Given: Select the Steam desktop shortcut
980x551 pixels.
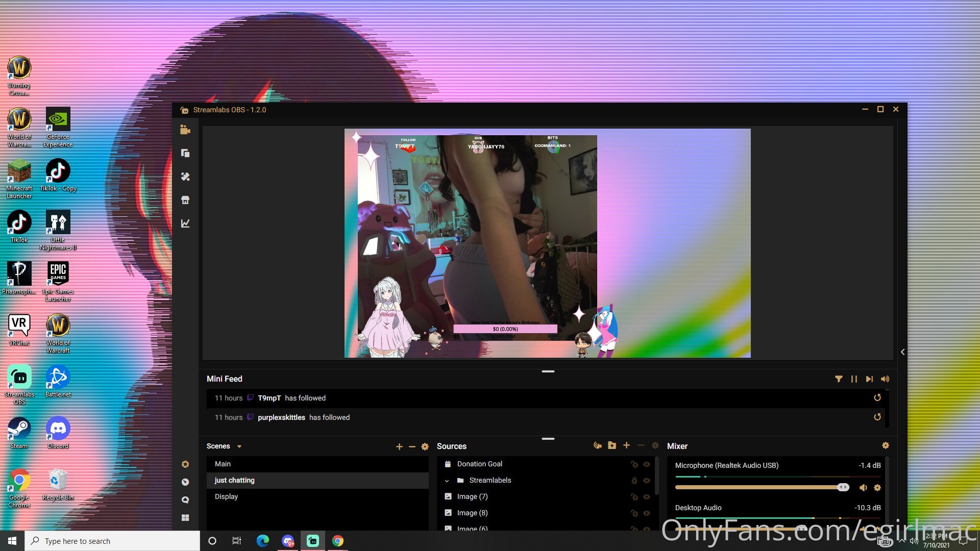Looking at the screenshot, I should [19, 433].
